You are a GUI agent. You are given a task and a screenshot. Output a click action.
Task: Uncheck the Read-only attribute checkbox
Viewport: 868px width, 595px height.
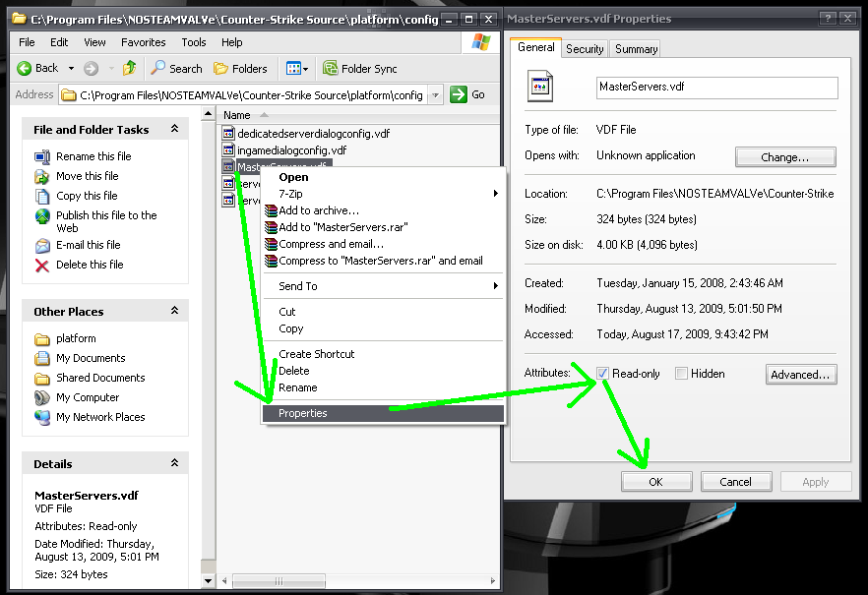pos(602,374)
